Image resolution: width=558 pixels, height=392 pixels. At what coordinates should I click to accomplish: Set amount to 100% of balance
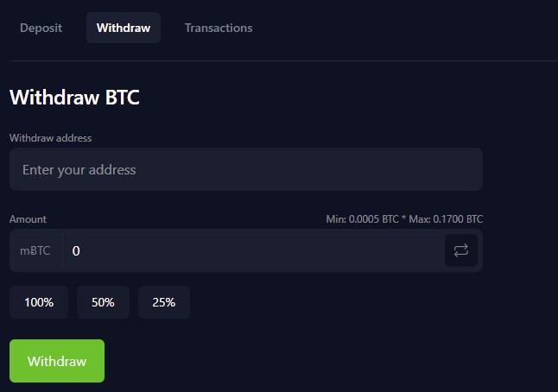(x=39, y=302)
